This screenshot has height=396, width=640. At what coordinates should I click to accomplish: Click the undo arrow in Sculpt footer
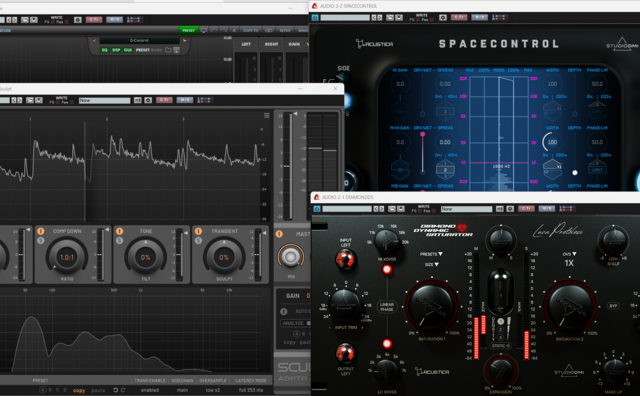tap(116, 390)
